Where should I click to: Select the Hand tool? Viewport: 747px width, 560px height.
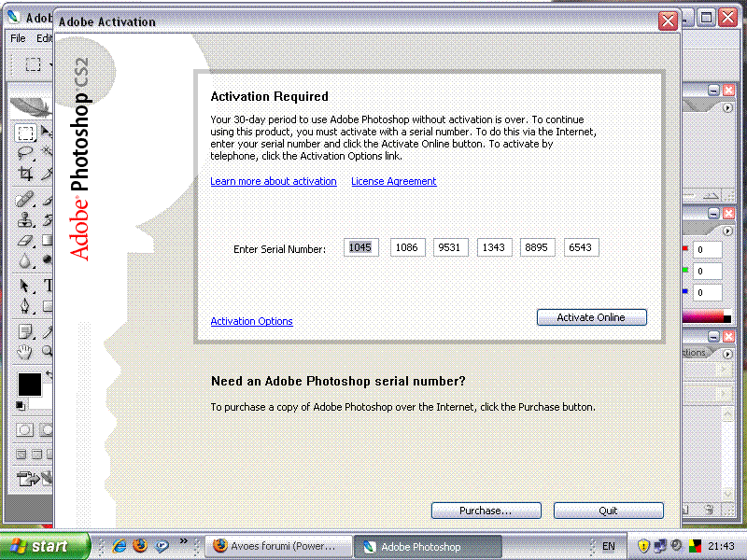pyautogui.click(x=25, y=352)
